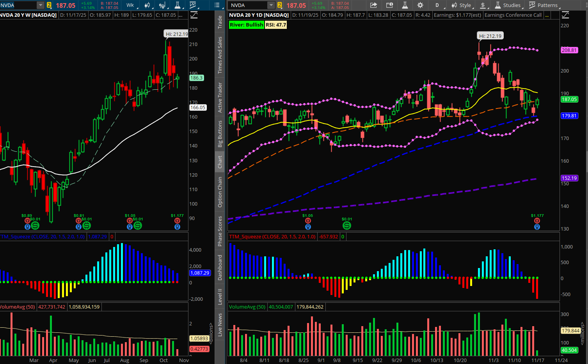The height and width of the screenshot is (364, 588).
Task: Click lightbulb icon under $1.177 on daily chart
Action: pos(537,227)
